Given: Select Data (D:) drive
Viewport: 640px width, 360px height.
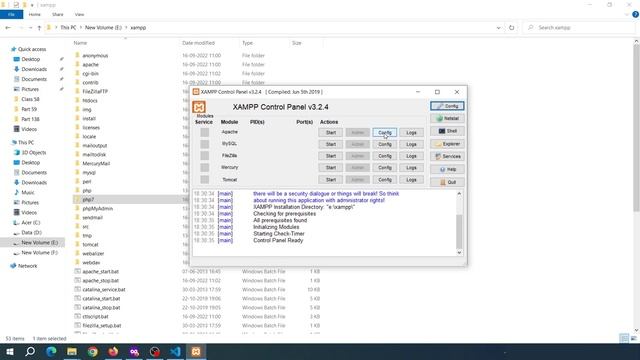Looking at the screenshot, I should point(31,233).
